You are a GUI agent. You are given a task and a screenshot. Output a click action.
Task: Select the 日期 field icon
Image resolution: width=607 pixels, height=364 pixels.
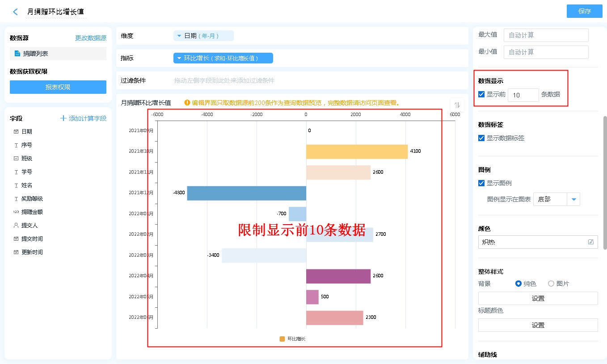coord(16,132)
